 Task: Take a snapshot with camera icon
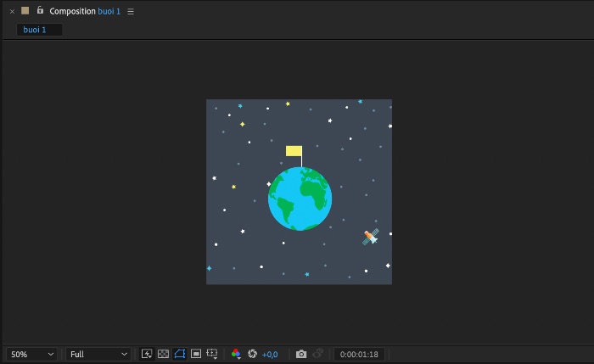[x=301, y=354]
